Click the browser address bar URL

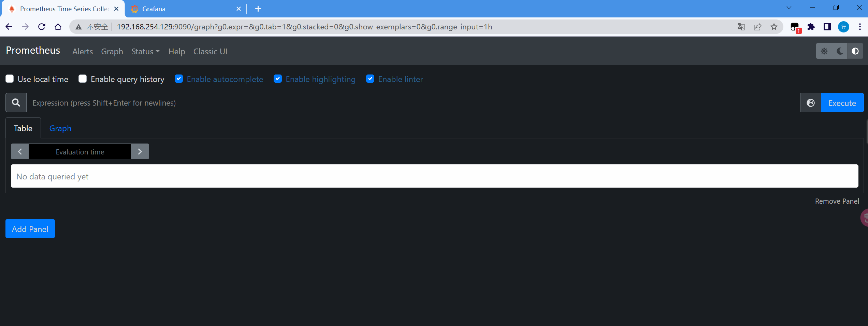click(304, 27)
